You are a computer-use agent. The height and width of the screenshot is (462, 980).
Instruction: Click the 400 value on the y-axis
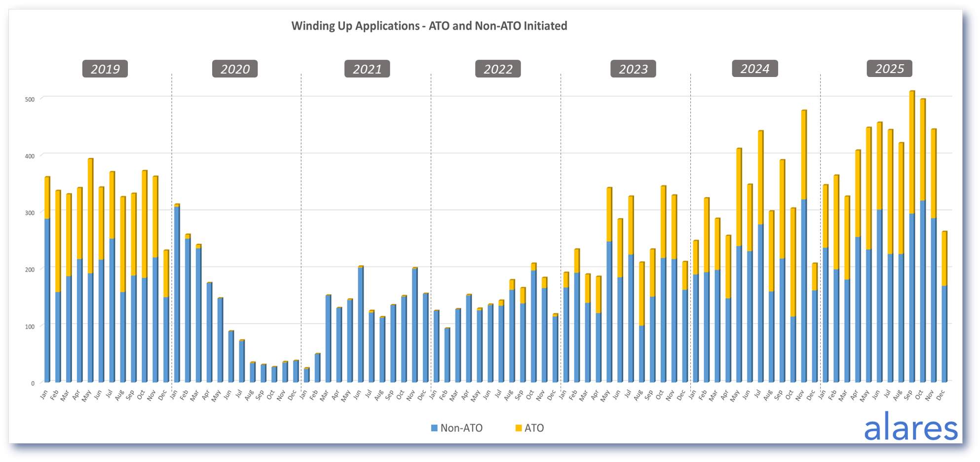click(30, 156)
